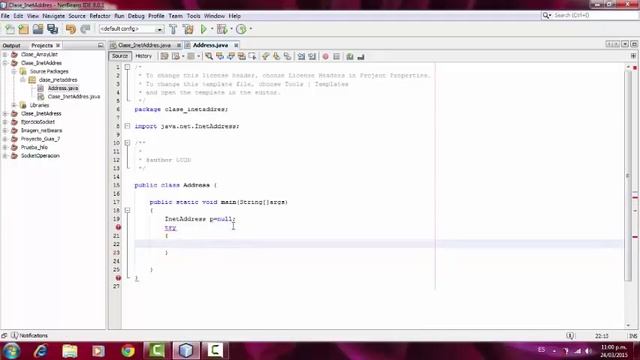Viewport: 640px width, 360px height.
Task: Click the Build Project hammer icon
Action: click(x=173, y=29)
